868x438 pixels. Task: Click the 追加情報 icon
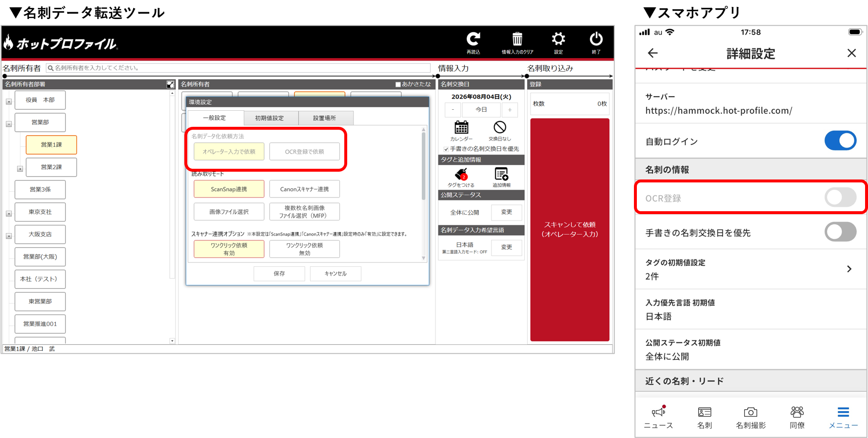click(501, 174)
